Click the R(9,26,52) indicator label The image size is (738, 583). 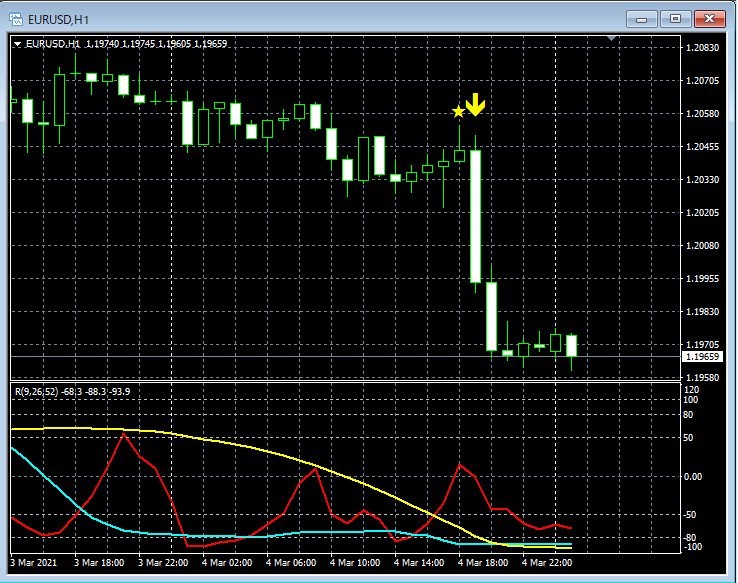36,391
